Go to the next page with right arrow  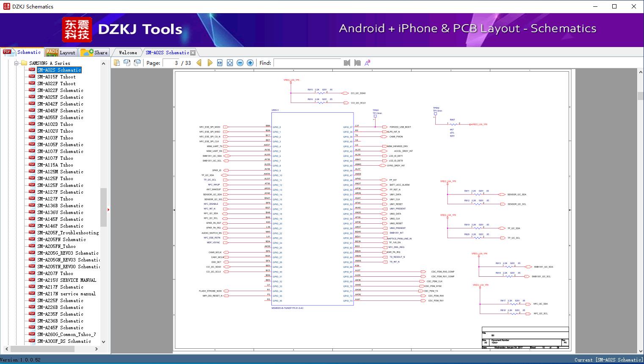pyautogui.click(x=210, y=63)
